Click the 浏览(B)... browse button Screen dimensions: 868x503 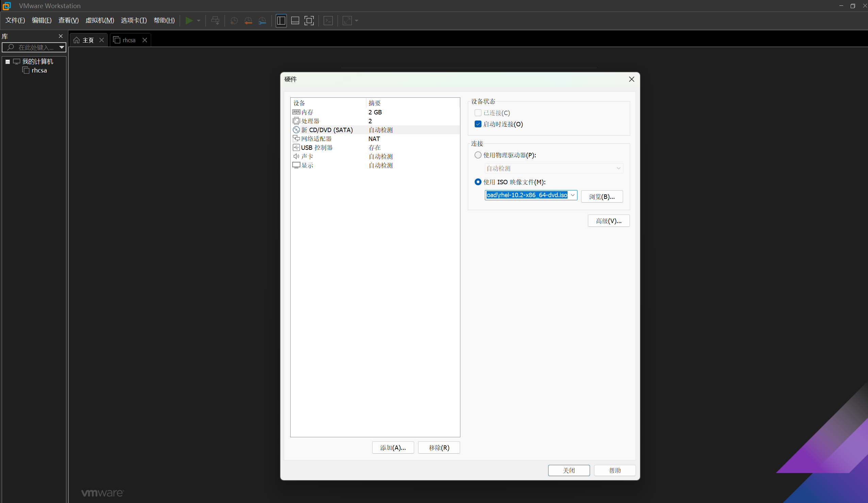602,197
